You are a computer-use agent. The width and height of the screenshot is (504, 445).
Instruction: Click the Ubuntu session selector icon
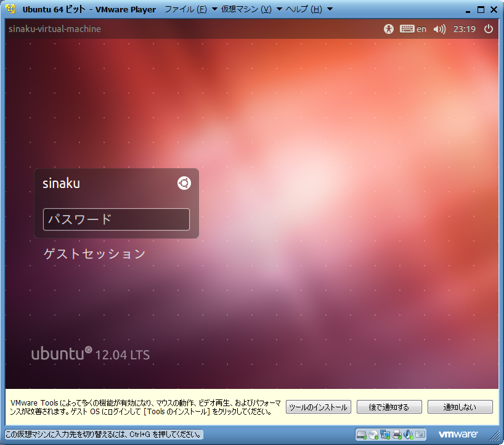pyautogui.click(x=184, y=183)
